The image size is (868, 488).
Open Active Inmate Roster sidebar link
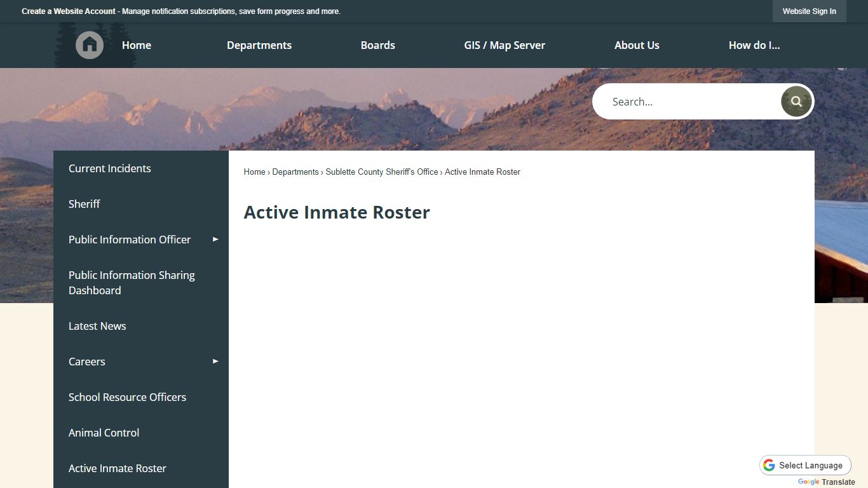pos(141,468)
